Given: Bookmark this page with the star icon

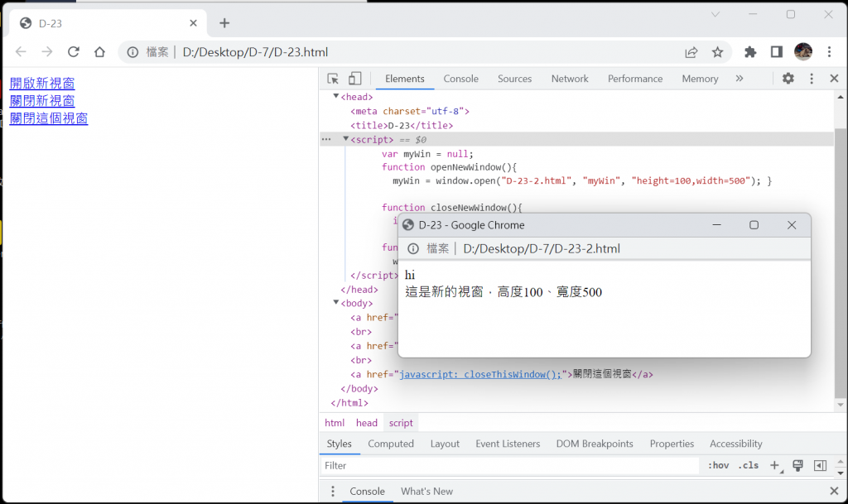Looking at the screenshot, I should coord(717,52).
